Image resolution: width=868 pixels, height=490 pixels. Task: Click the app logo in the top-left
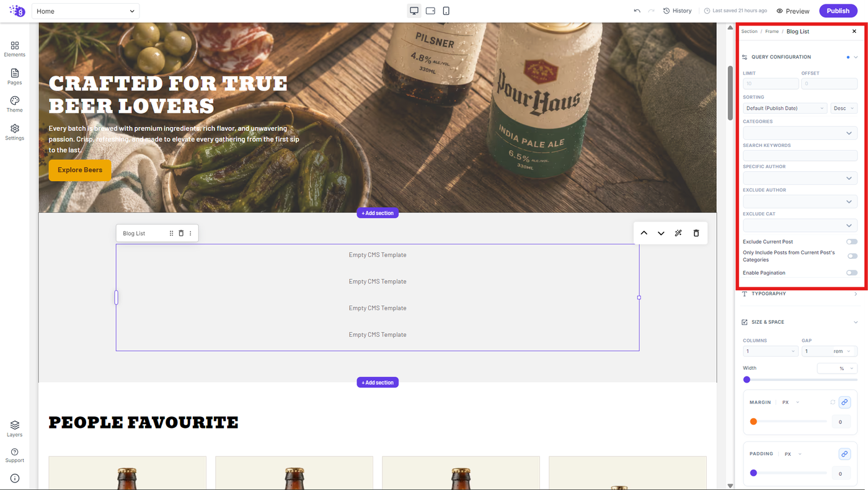tap(17, 11)
